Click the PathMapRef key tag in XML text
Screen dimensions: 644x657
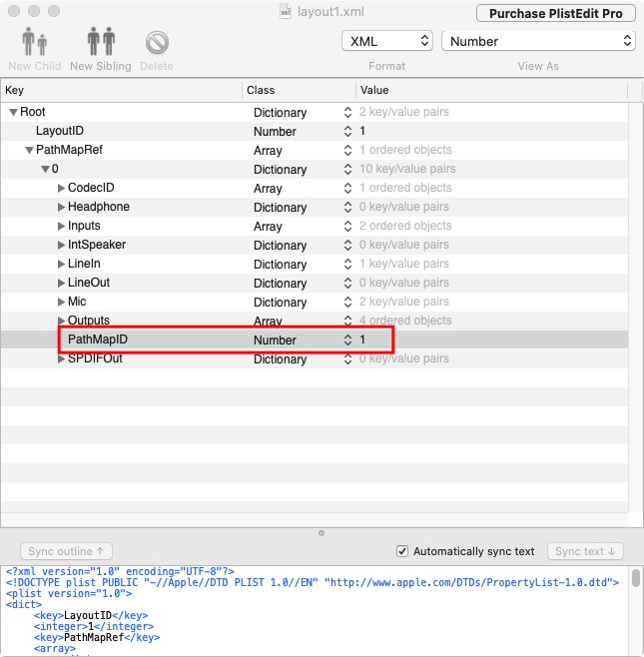[x=97, y=637]
